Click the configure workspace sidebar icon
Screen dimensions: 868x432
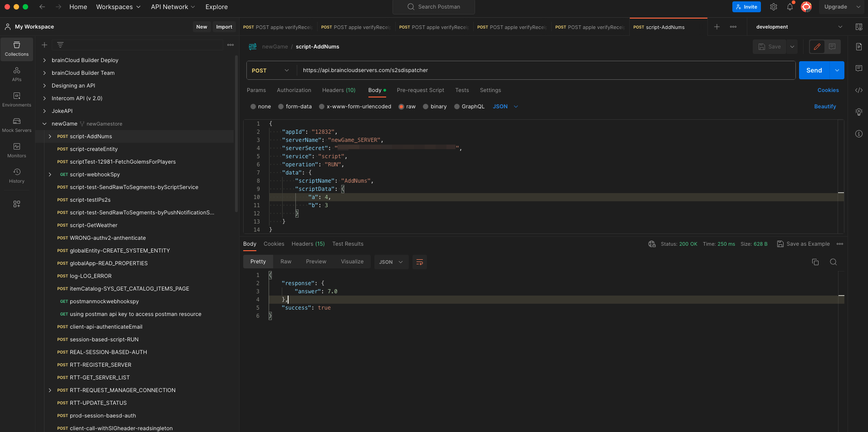tap(17, 204)
